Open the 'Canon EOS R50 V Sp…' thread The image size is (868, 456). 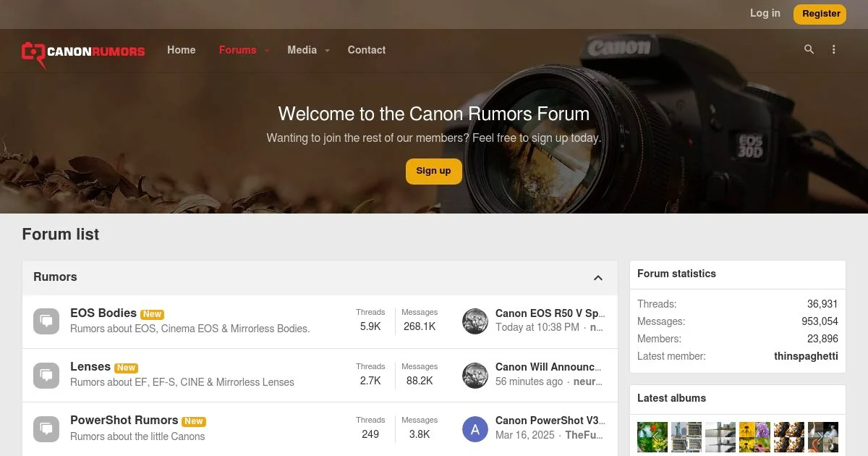(550, 313)
